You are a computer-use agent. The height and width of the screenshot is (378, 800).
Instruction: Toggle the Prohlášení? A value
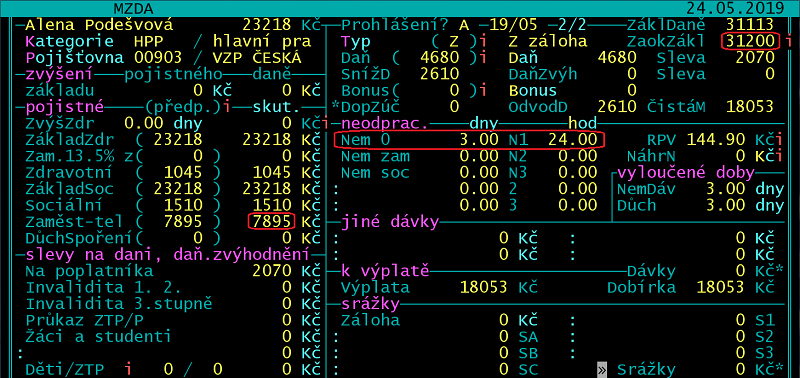[463, 24]
